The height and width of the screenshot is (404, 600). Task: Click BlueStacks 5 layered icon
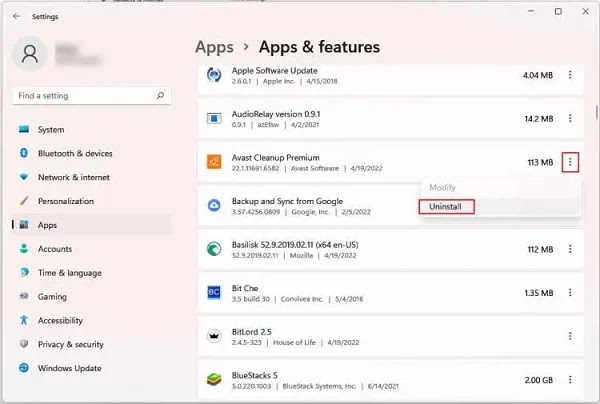point(214,380)
